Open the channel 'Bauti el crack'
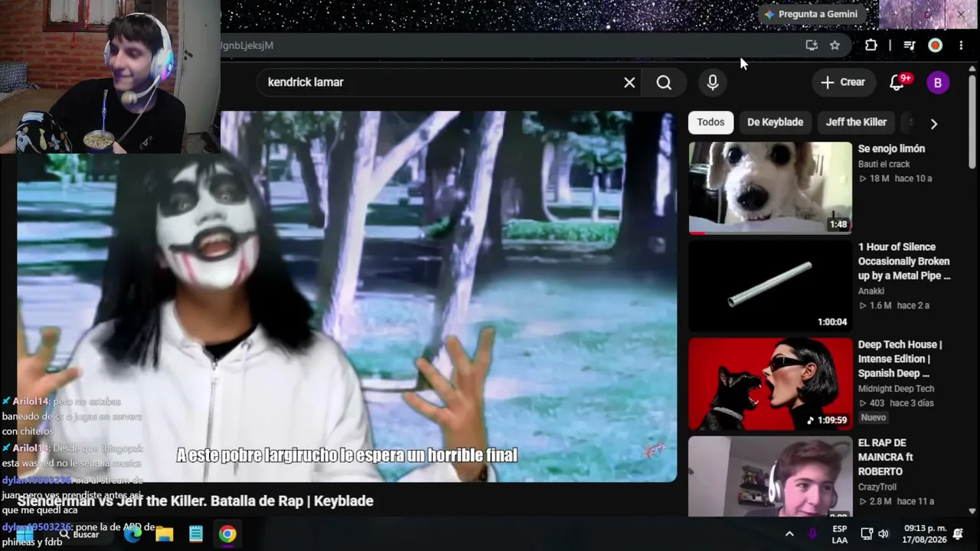The width and height of the screenshot is (980, 551). (x=884, y=165)
